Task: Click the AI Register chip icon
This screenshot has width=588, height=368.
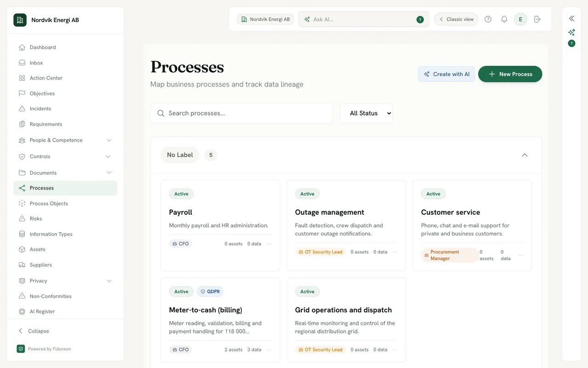Action: [x=22, y=311]
